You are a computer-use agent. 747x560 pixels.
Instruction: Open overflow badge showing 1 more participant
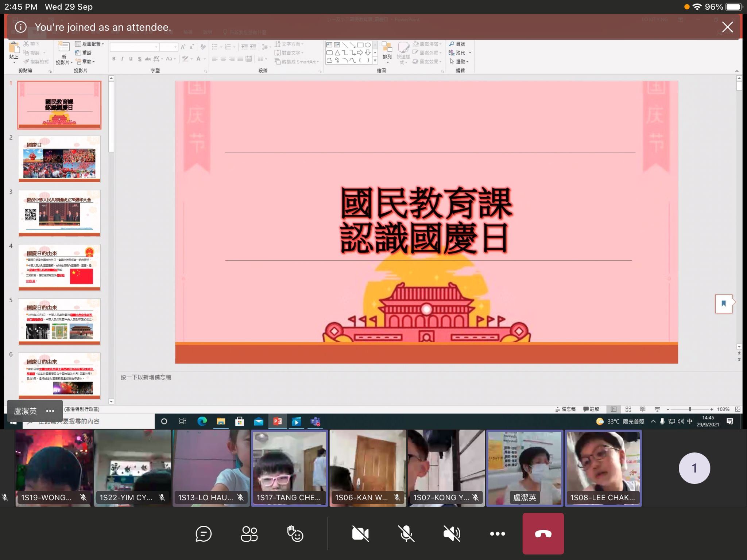point(694,468)
